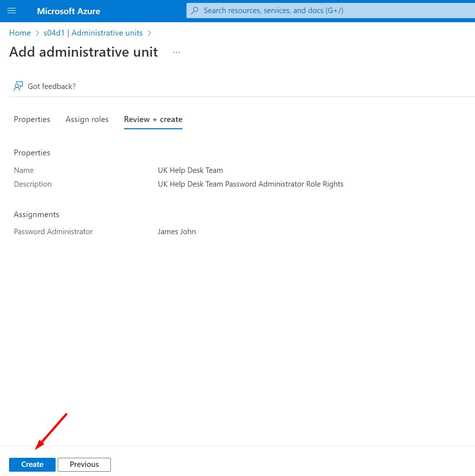Open the portal hamburger navigation menu
The image size is (475, 476).
coord(12,11)
